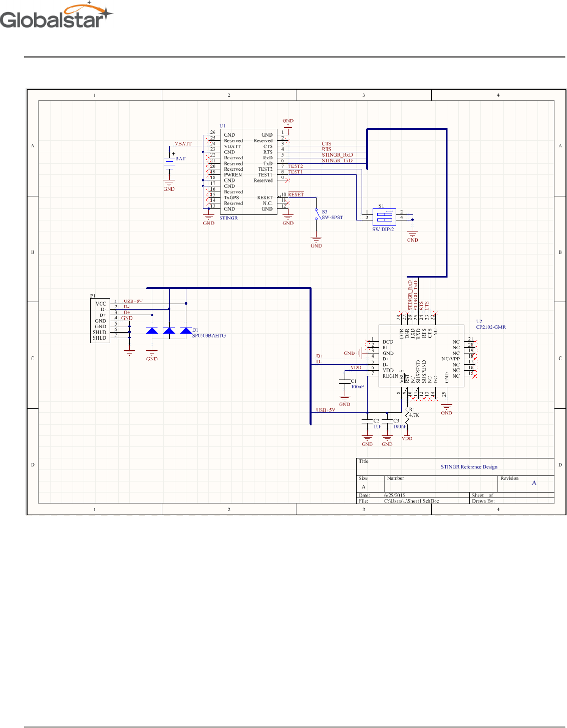Click the title STINGR Reference Design
The image size is (567, 728).
tap(469, 467)
